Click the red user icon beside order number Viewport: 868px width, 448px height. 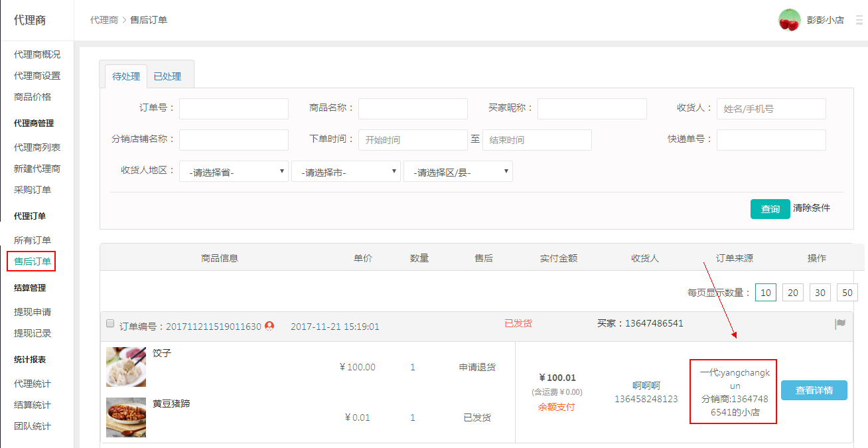269,326
